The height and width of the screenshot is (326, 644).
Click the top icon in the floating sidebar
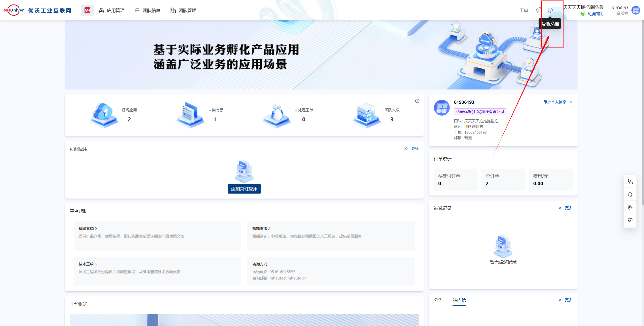click(630, 182)
